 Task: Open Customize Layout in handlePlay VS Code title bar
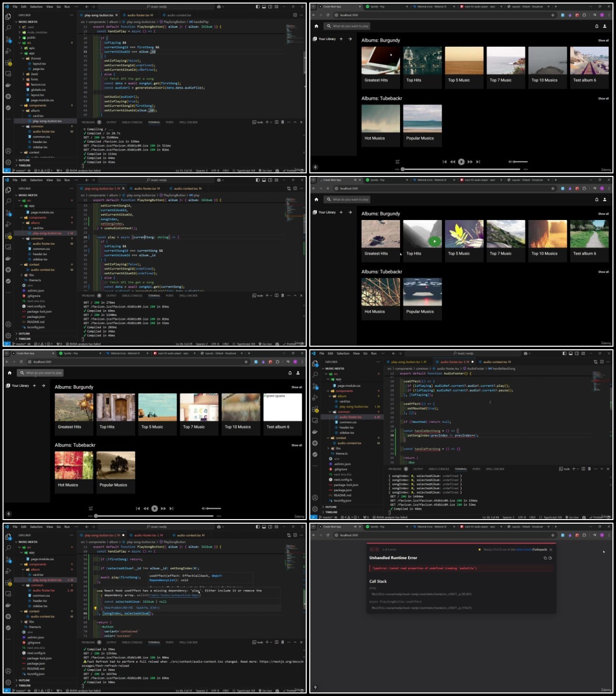(x=276, y=7)
